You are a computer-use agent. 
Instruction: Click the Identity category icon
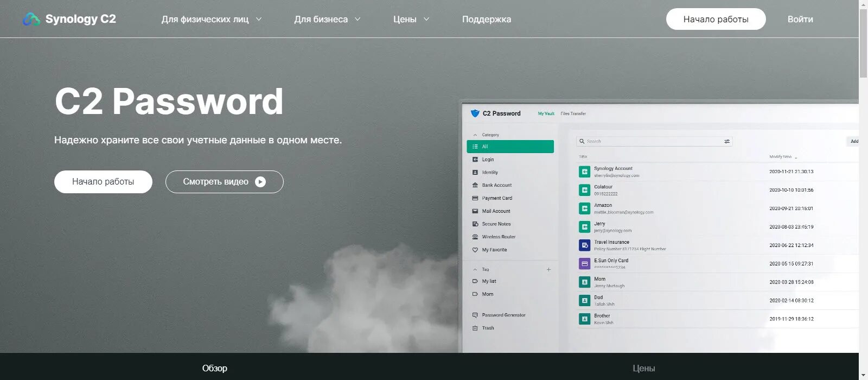pos(475,172)
